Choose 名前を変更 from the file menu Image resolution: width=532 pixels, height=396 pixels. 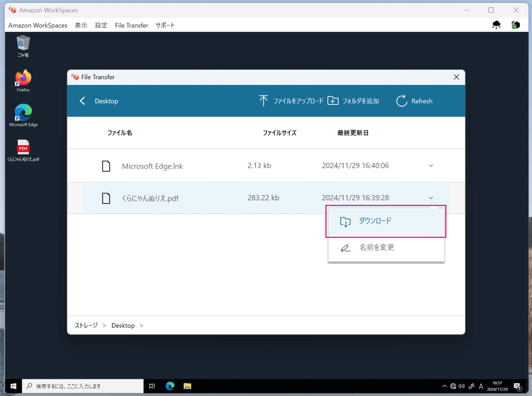[386, 248]
